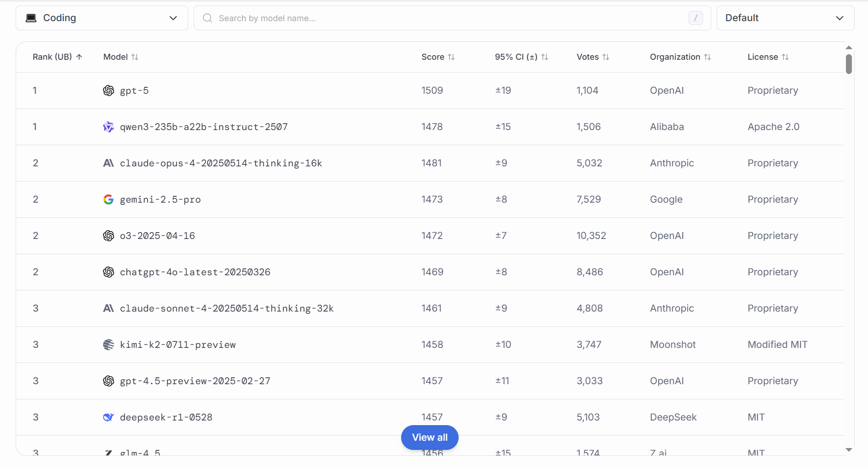Click the View all button

coord(430,438)
